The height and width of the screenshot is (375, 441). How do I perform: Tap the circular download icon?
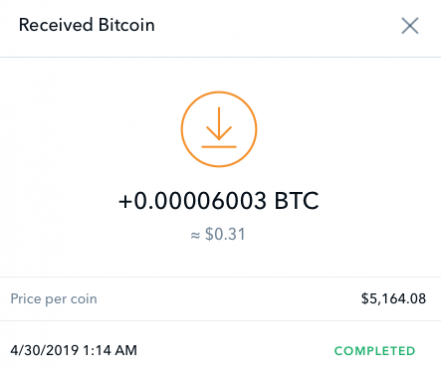click(219, 129)
